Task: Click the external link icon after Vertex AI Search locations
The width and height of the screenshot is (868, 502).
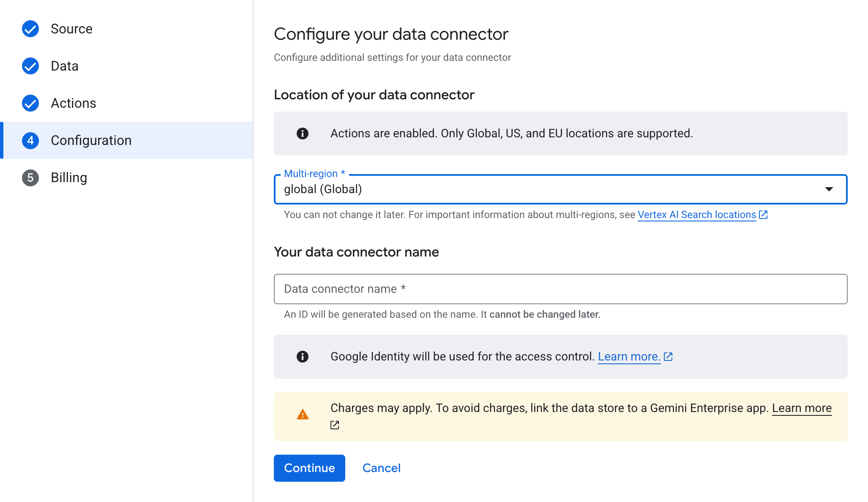Action: tap(764, 215)
